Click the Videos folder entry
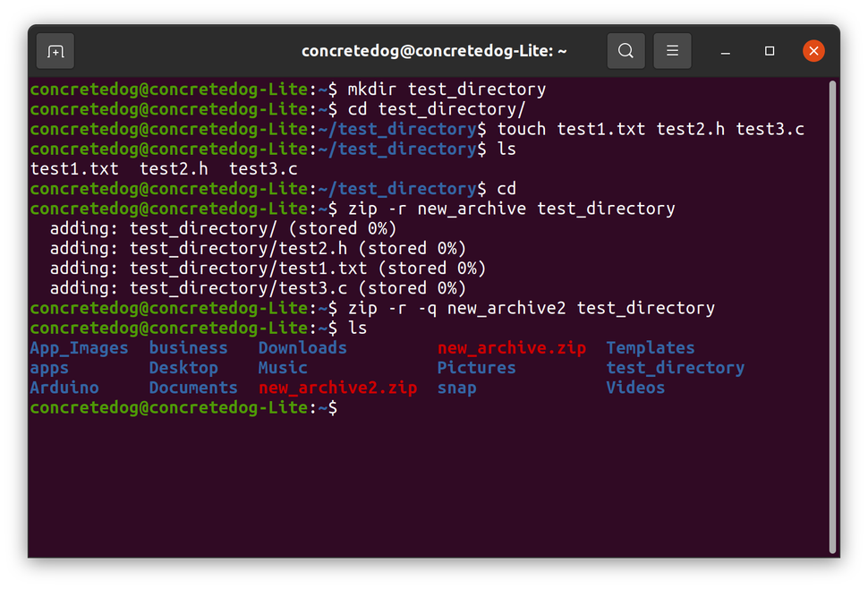 [x=635, y=388]
